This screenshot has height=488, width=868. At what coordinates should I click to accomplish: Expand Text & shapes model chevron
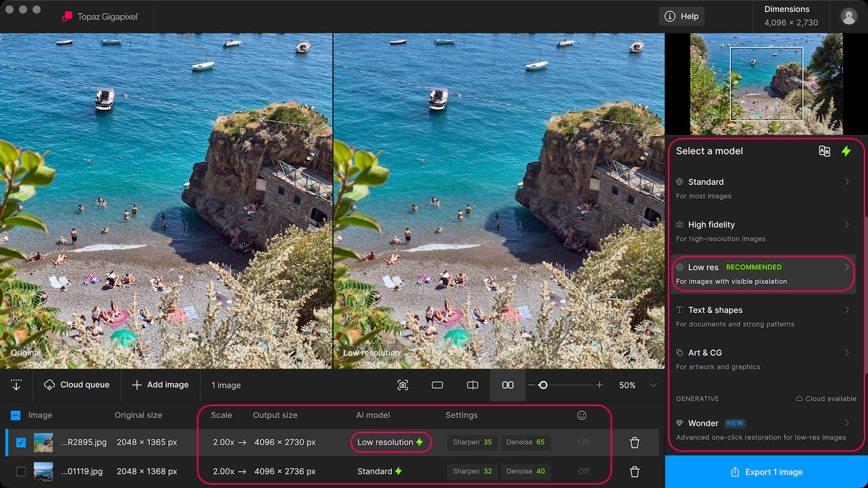point(847,310)
